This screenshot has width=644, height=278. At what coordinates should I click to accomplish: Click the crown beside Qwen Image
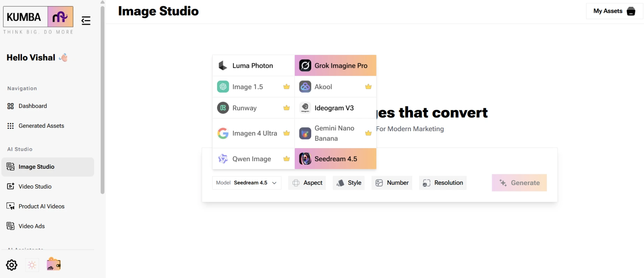pyautogui.click(x=286, y=159)
